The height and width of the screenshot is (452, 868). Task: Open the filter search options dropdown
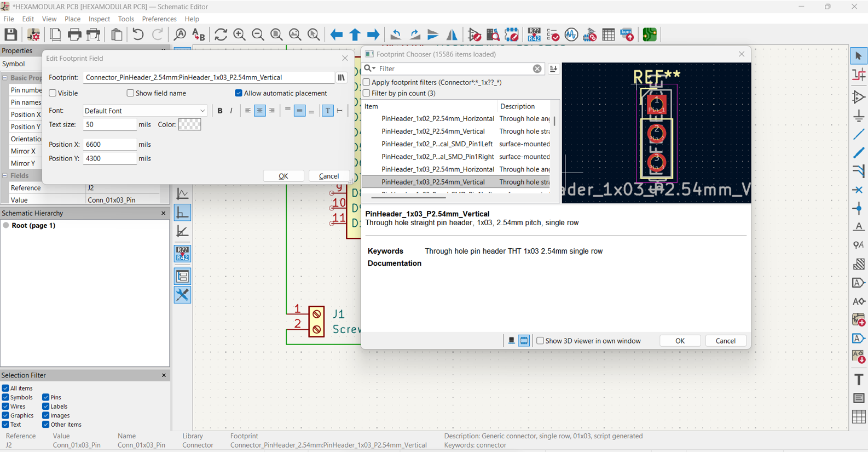pyautogui.click(x=370, y=68)
